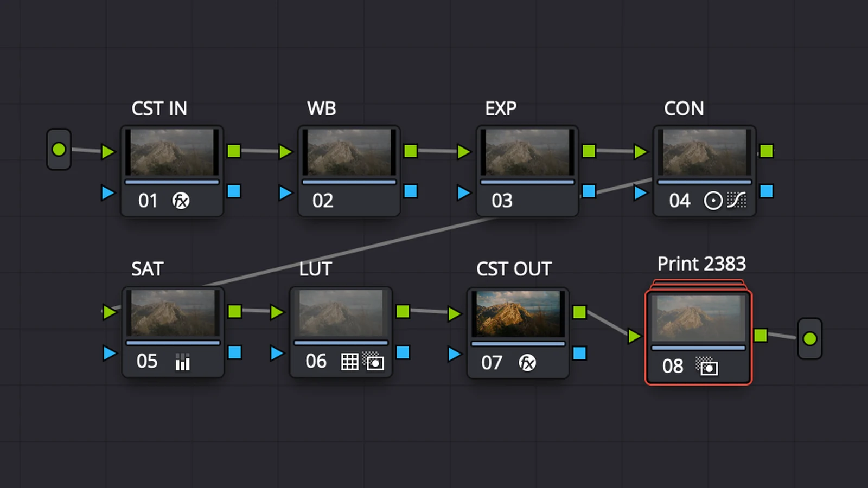Click the 'CST IN' node label

[x=159, y=108]
